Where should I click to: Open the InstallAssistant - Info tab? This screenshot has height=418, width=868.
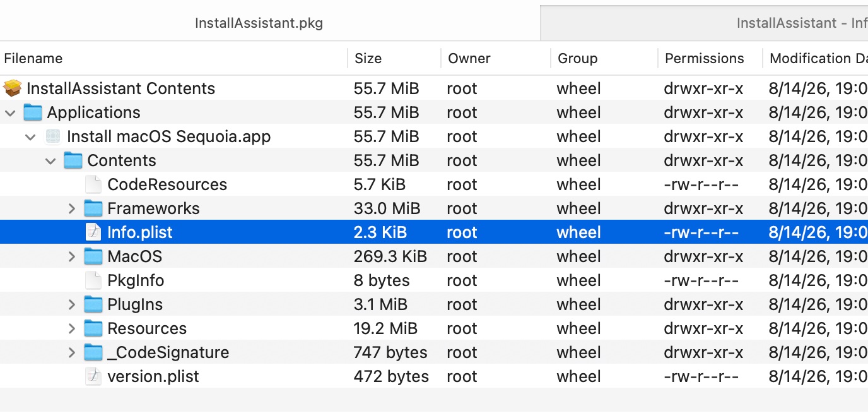click(x=704, y=23)
